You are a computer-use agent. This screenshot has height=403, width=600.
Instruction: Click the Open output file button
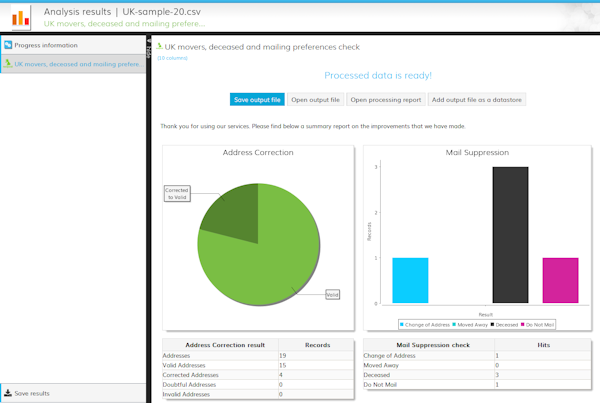(x=315, y=100)
